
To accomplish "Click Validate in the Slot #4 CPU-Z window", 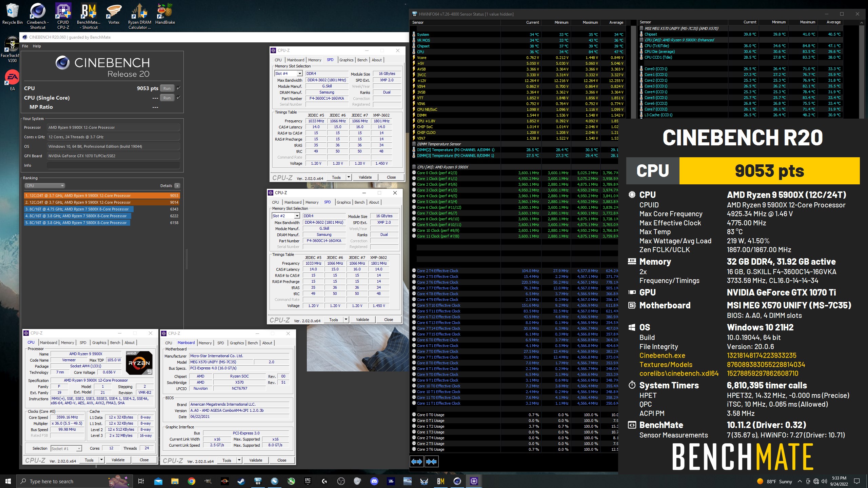I will [x=365, y=177].
